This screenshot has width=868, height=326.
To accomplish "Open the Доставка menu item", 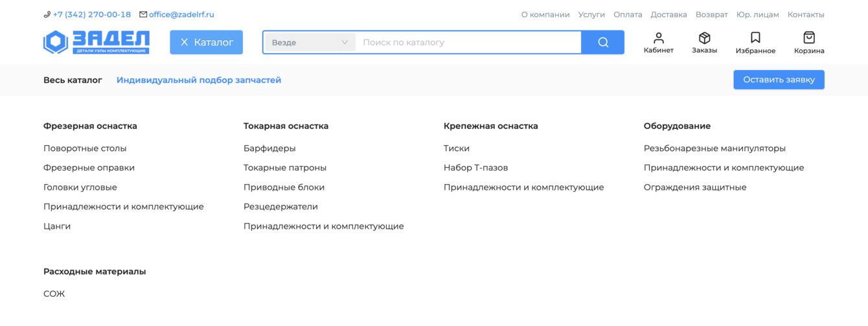I will [668, 14].
